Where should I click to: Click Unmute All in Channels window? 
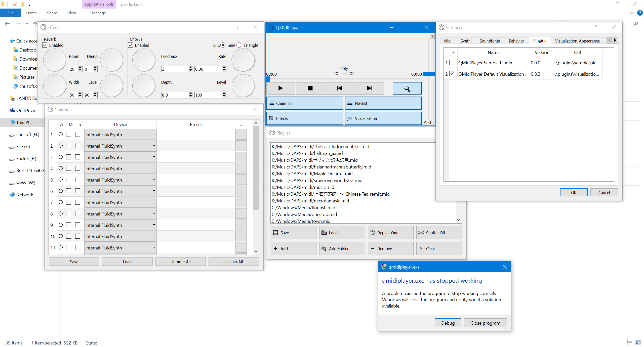tap(180, 262)
